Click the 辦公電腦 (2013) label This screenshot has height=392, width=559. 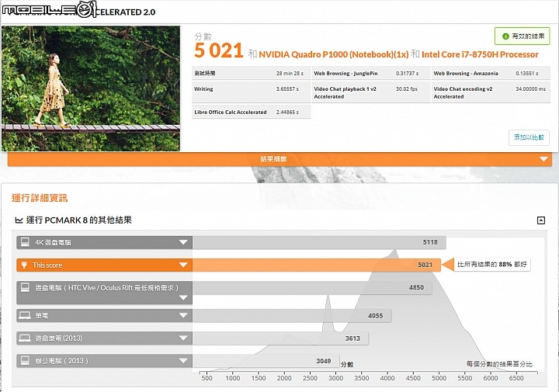pyautogui.click(x=61, y=361)
